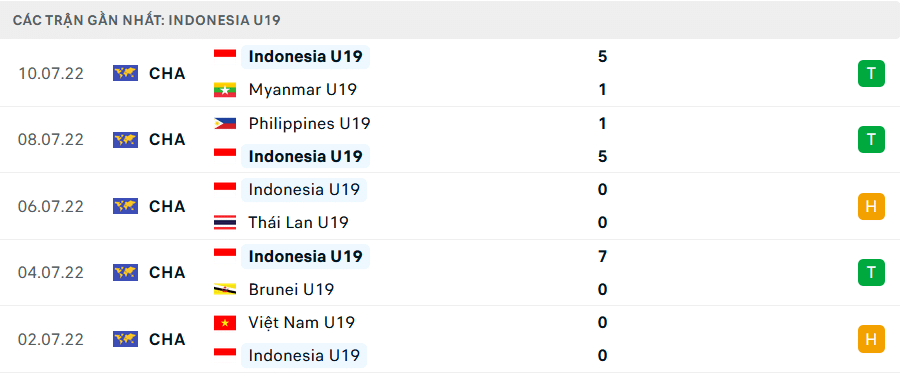The height and width of the screenshot is (373, 900).
Task: Click the green T badge for Myanmar match
Action: pos(871,73)
